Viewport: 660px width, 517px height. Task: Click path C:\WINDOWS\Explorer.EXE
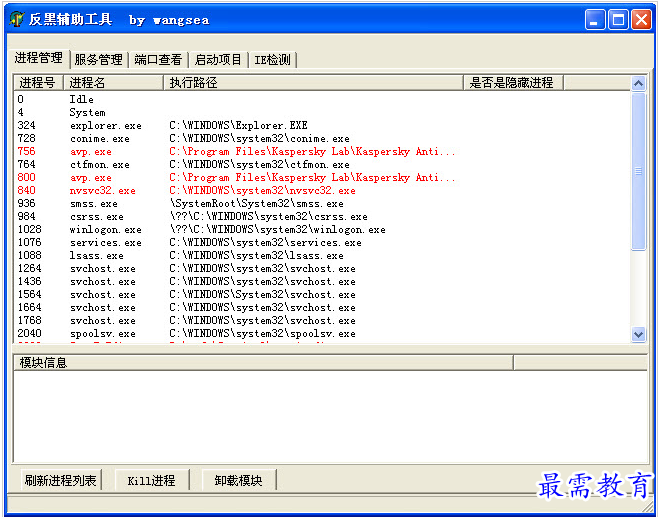coord(238,125)
